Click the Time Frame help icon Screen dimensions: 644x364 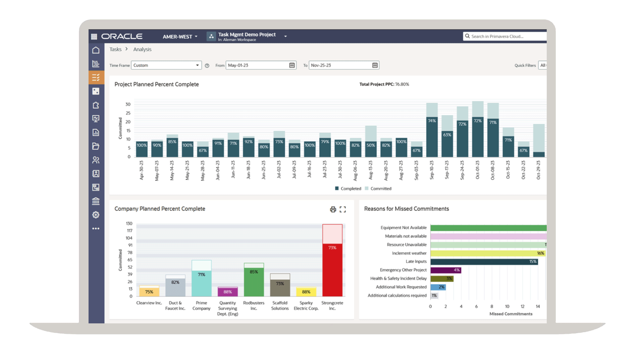[x=207, y=66]
